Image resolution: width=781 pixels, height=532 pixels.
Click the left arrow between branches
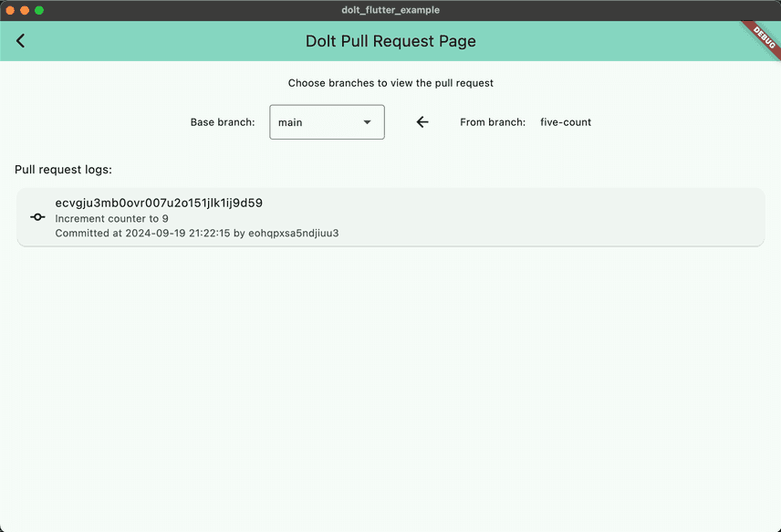422,122
